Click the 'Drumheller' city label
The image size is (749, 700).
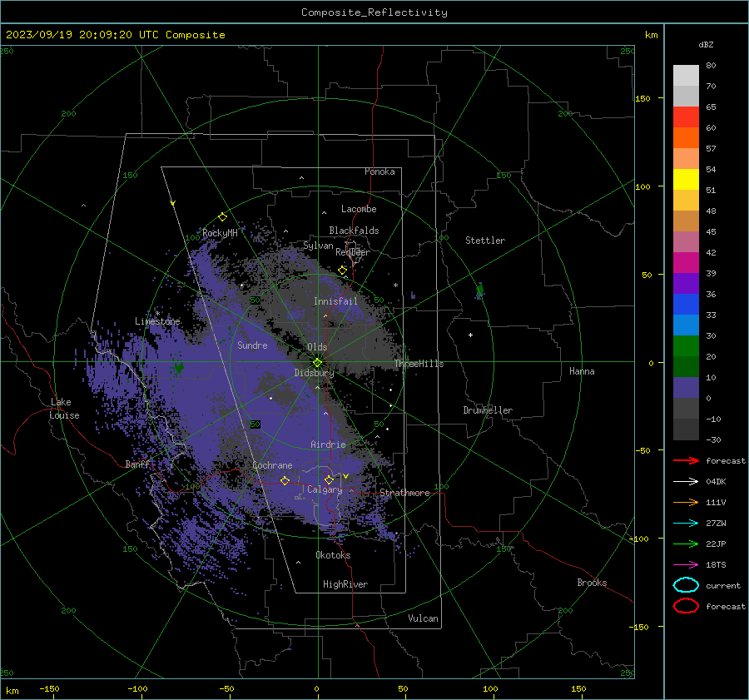pyautogui.click(x=488, y=410)
